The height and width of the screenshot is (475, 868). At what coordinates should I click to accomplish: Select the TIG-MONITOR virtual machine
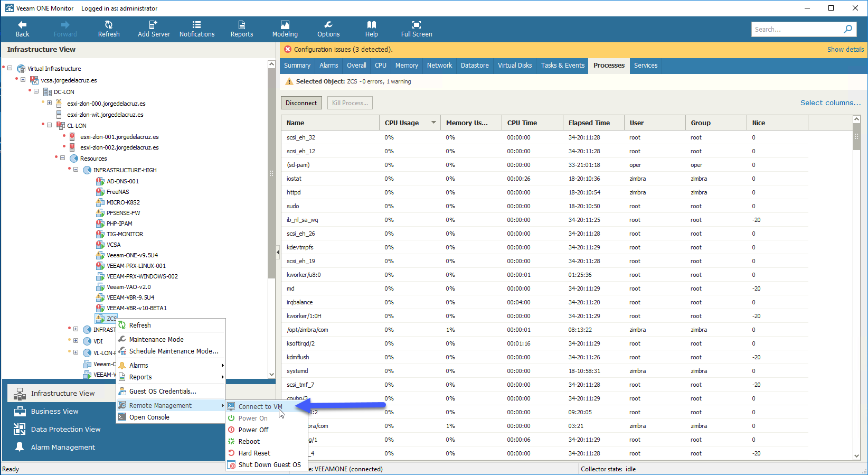pos(125,234)
